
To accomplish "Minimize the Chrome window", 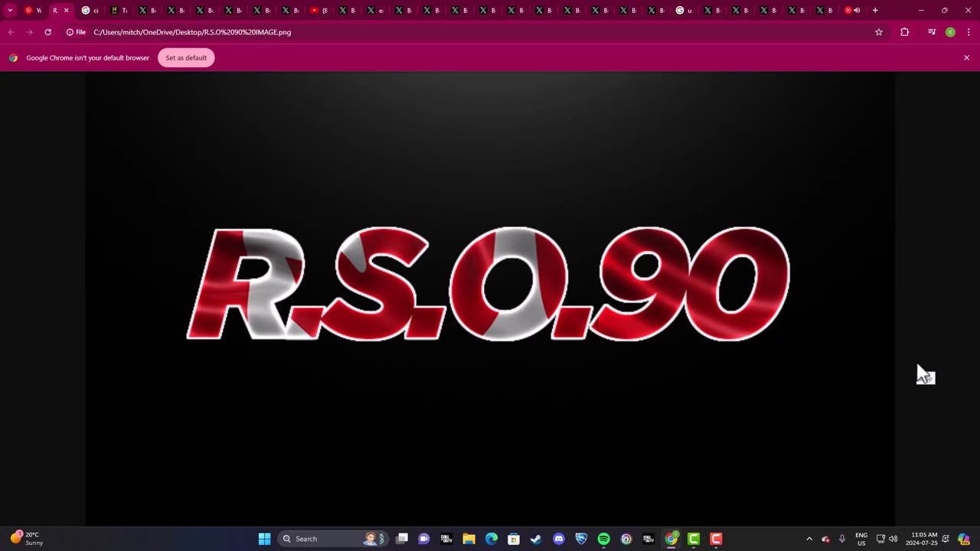I will coord(921,10).
